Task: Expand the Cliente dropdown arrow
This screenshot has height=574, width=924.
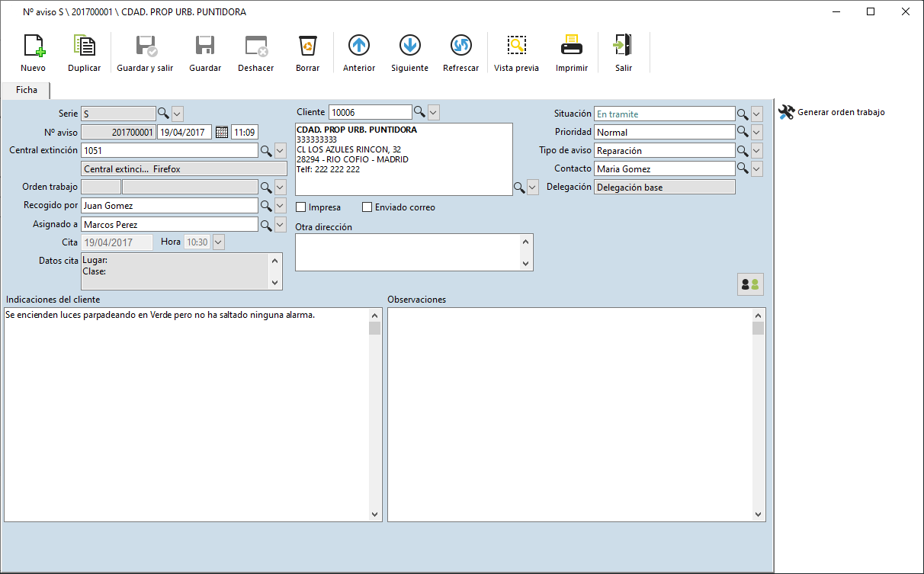Action: coord(434,112)
